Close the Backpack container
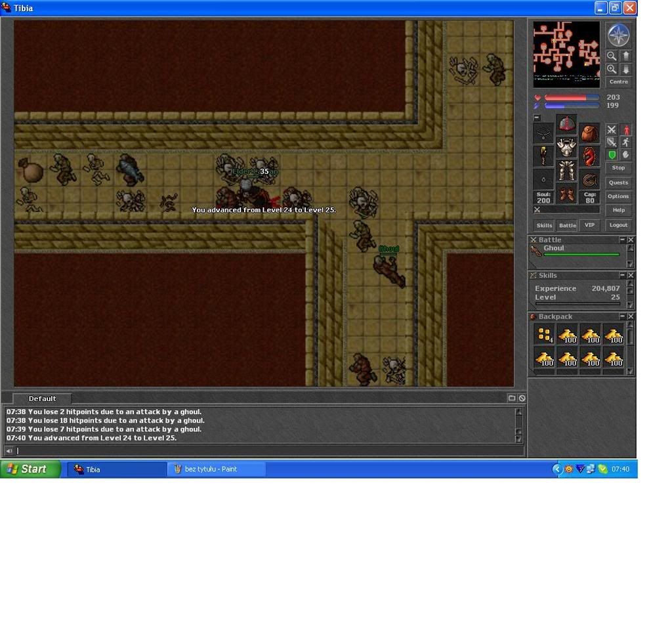This screenshot has width=672, height=644. [631, 316]
